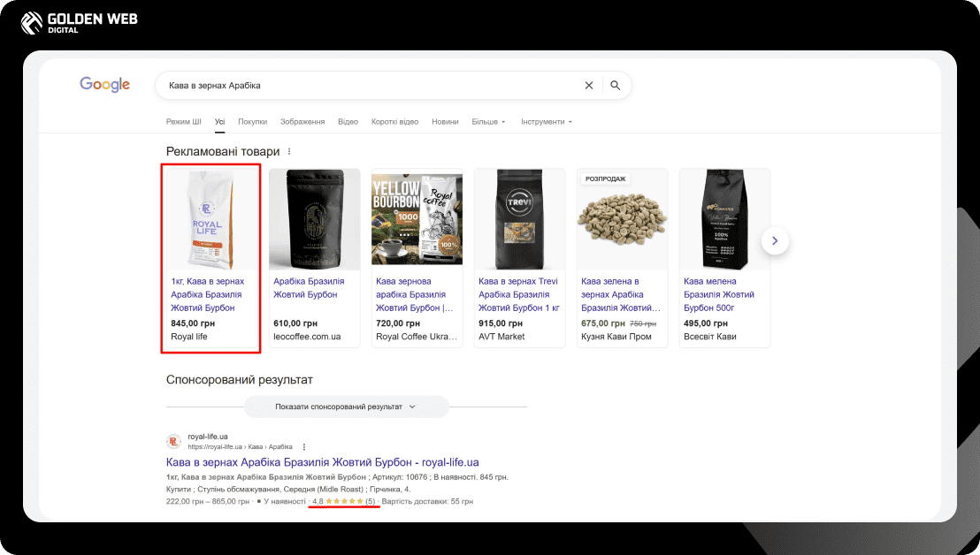
Task: Open the Режим ШІ tab
Action: tap(184, 122)
